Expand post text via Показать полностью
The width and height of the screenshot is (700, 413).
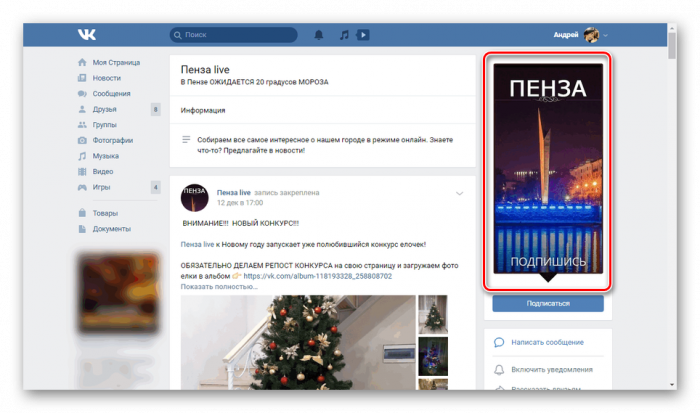click(x=218, y=287)
